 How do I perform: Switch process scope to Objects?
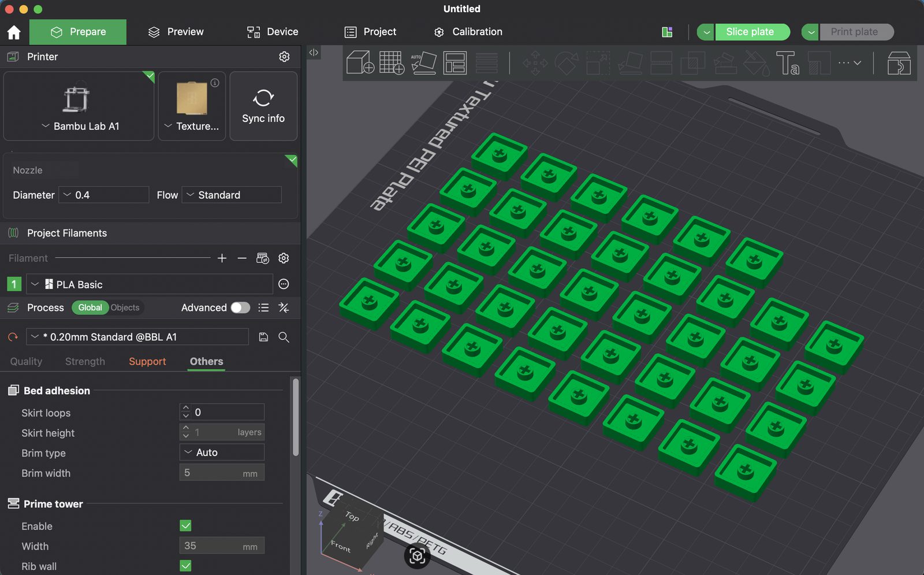click(x=125, y=307)
